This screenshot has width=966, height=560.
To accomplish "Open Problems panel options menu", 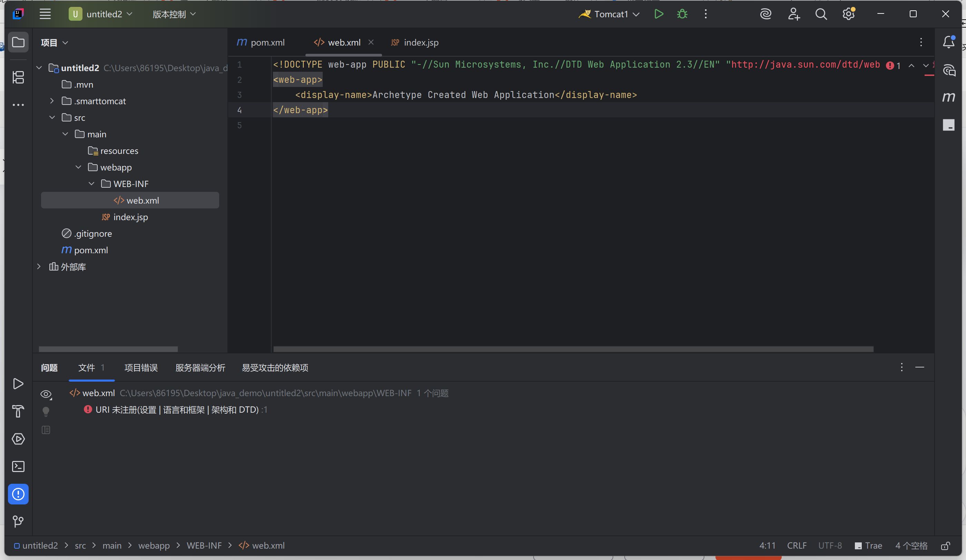I will coord(901,367).
